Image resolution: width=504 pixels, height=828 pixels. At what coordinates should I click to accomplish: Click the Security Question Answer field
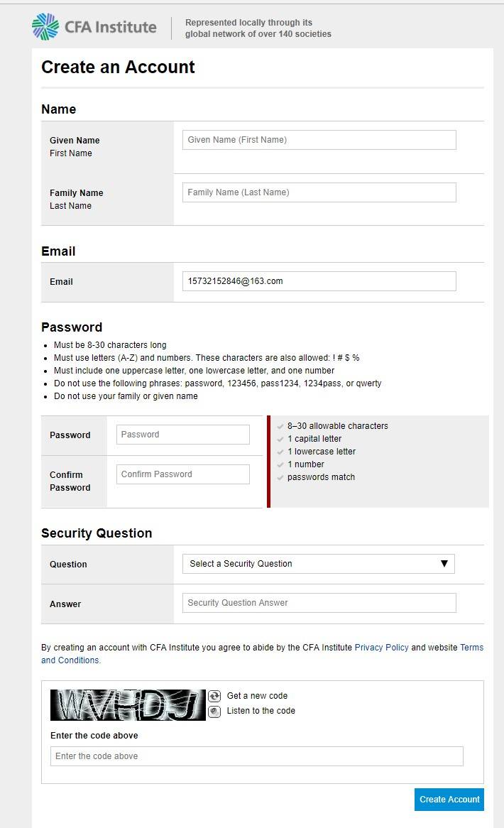pos(319,603)
